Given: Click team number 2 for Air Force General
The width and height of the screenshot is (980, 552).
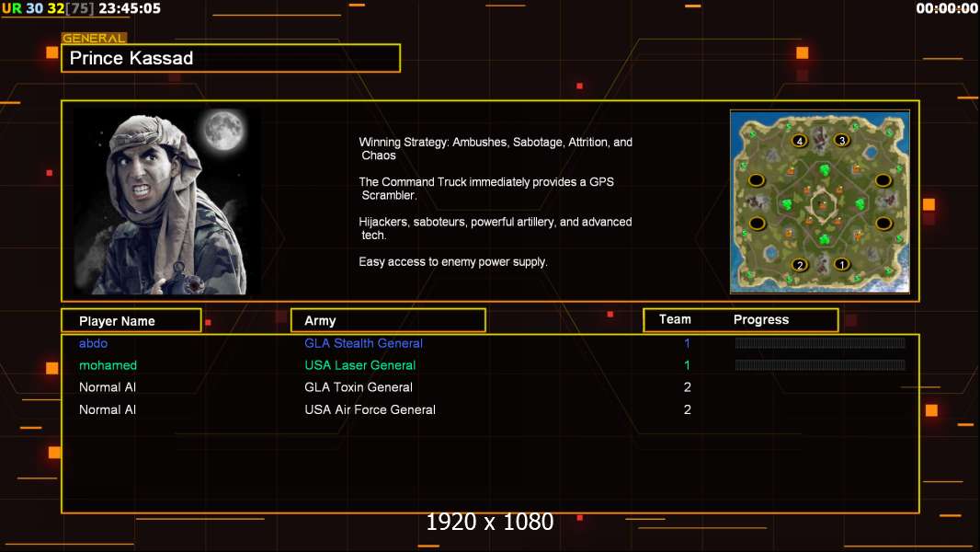Looking at the screenshot, I should pyautogui.click(x=687, y=409).
